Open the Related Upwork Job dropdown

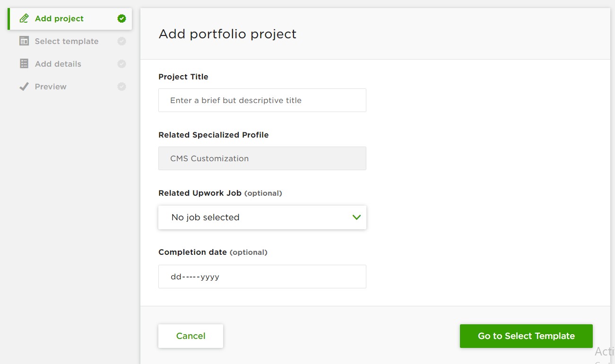click(x=262, y=217)
